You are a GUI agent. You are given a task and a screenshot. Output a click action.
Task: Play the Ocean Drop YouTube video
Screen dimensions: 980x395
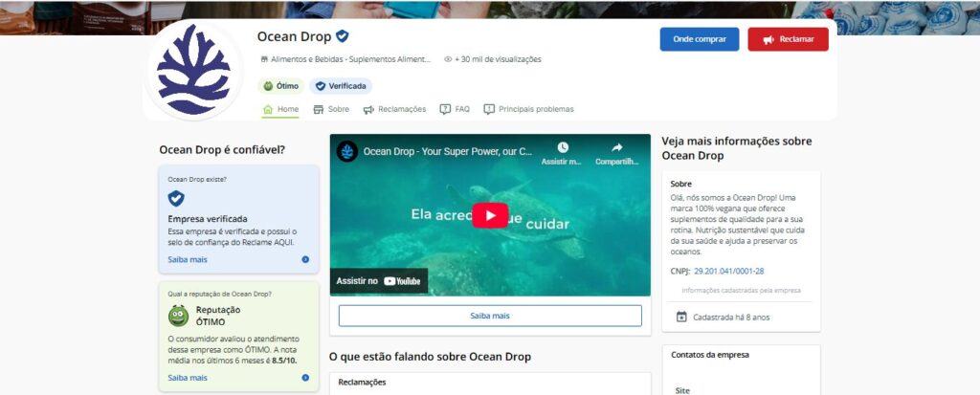click(490, 215)
